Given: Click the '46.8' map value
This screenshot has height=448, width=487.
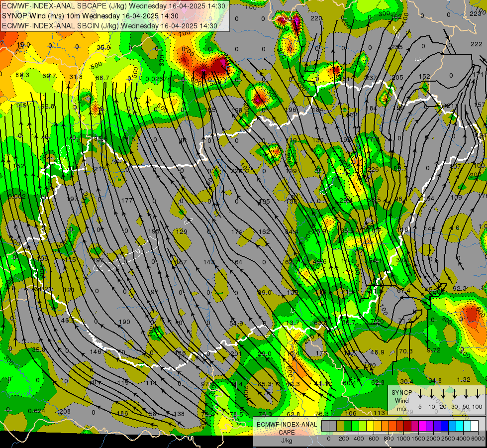Looking at the screenshot, I should (68, 320).
